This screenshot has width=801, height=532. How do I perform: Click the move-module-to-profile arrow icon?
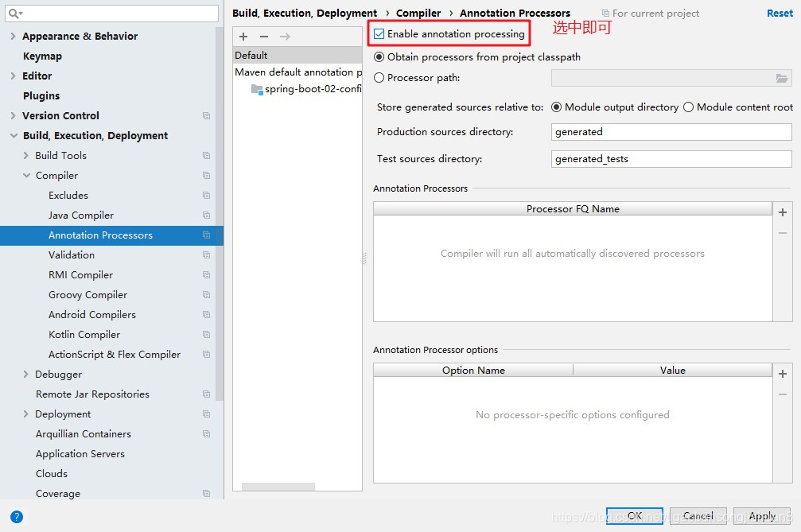(x=284, y=36)
